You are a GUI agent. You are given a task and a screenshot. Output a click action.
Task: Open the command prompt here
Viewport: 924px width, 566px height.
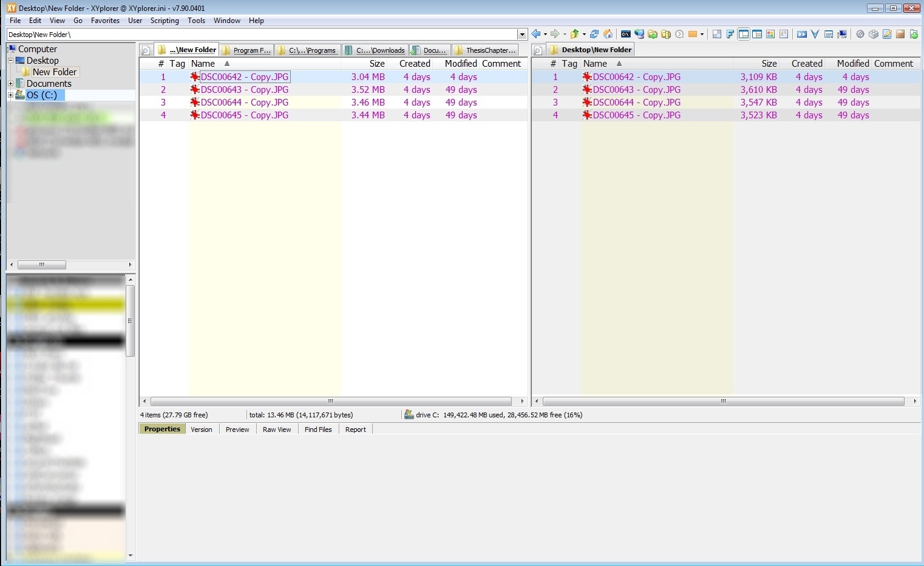(625, 35)
